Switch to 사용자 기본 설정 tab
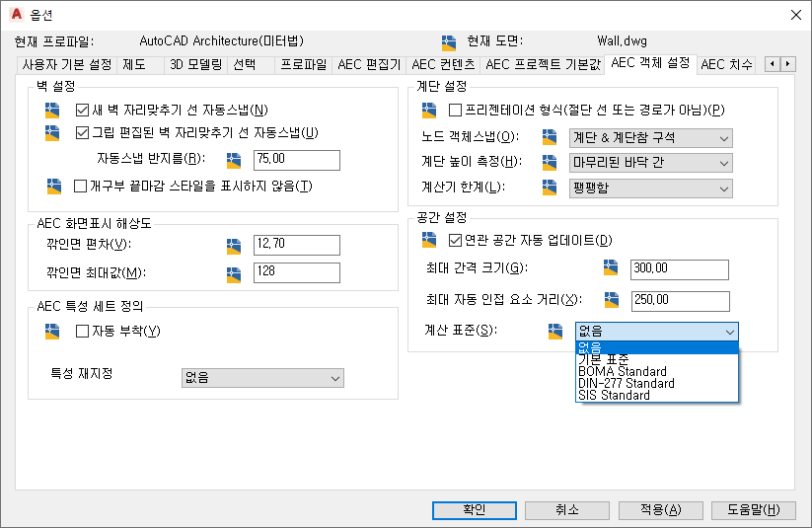812x528 pixels. point(67,65)
